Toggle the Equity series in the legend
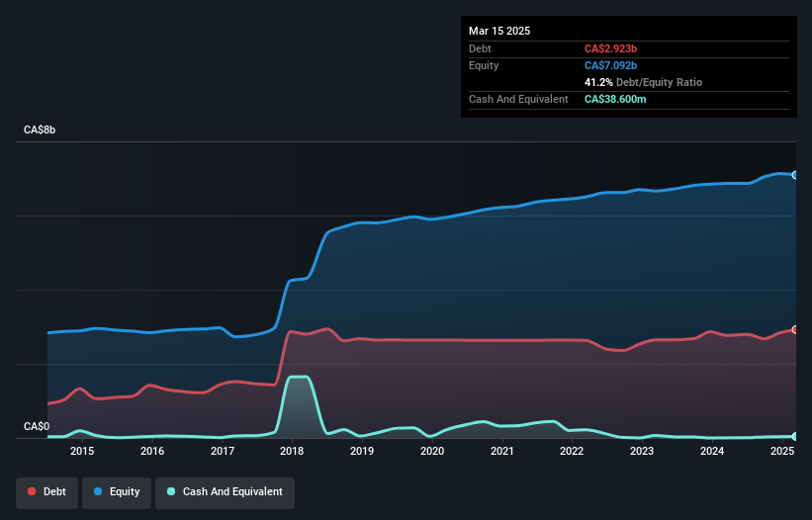 coord(117,492)
